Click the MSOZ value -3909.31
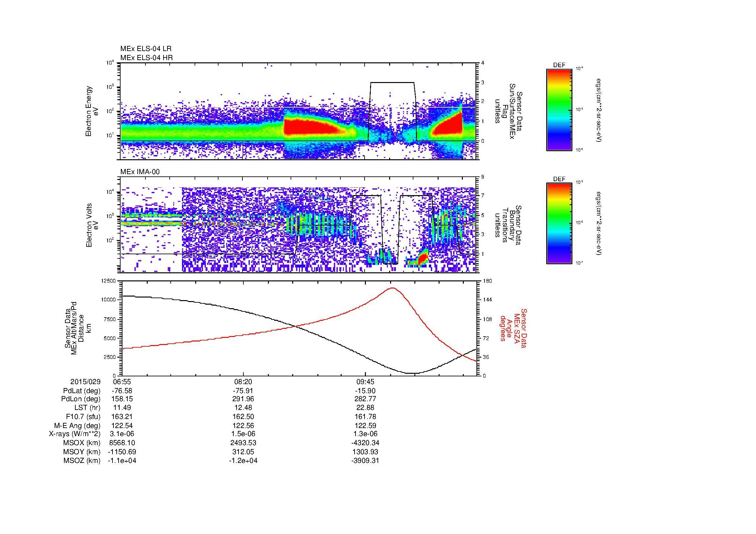756x534 pixels. point(365,461)
